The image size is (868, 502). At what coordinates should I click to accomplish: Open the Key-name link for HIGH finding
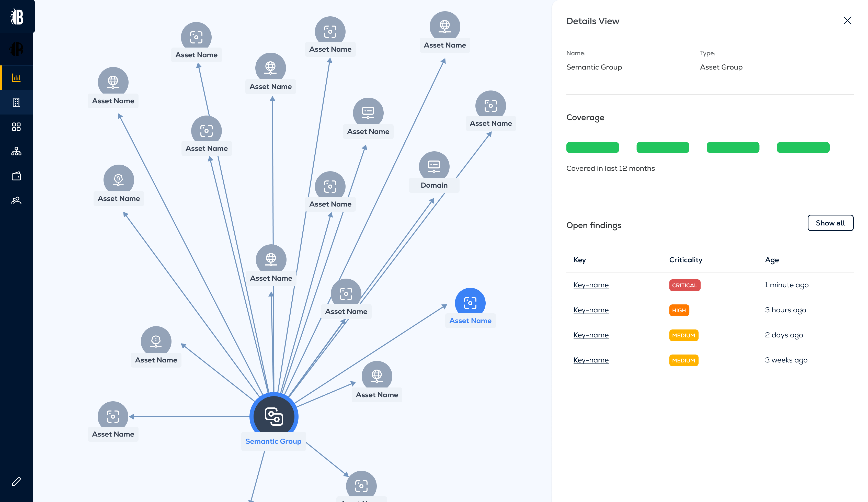pos(591,310)
